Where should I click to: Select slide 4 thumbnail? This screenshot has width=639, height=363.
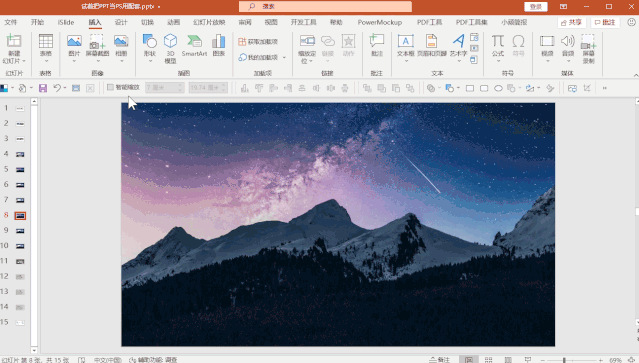(x=20, y=154)
